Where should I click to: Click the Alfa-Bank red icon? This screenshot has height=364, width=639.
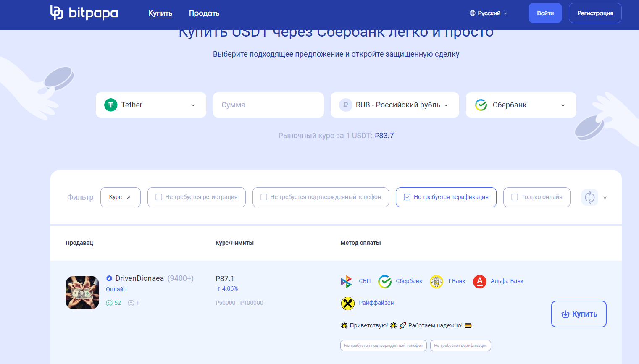[480, 281]
